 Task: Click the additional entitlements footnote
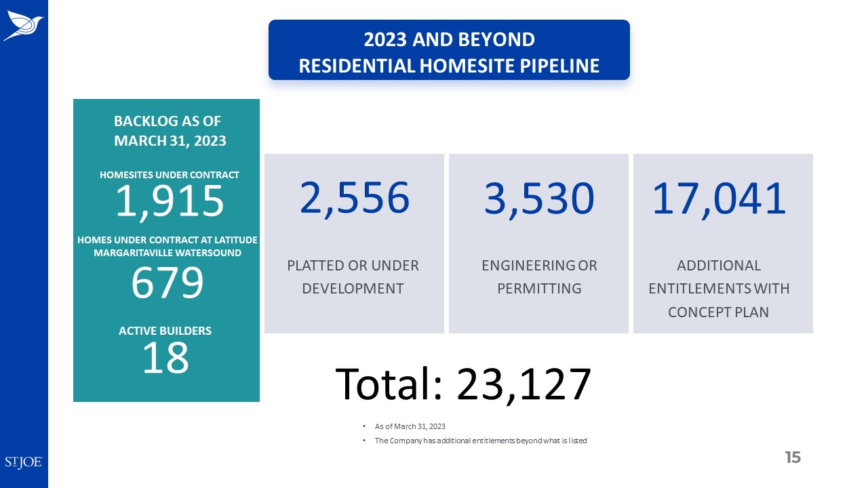481,441
